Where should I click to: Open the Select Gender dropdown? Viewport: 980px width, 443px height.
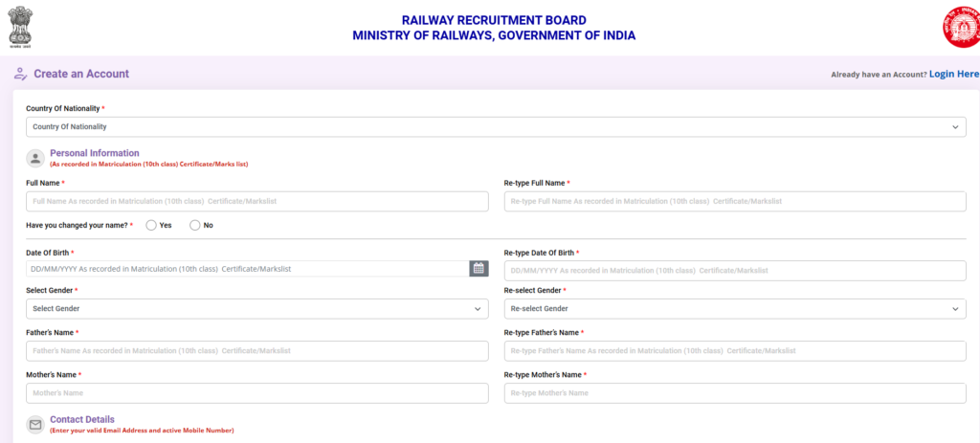(257, 309)
